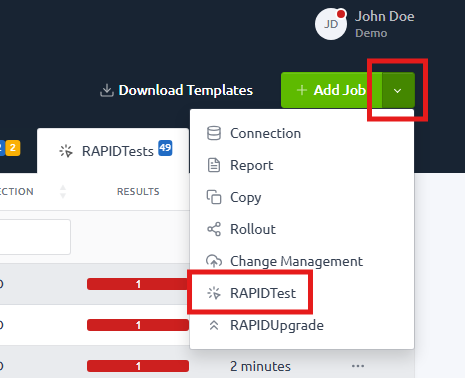Click the Add Job button
The height and width of the screenshot is (378, 465).
point(331,90)
